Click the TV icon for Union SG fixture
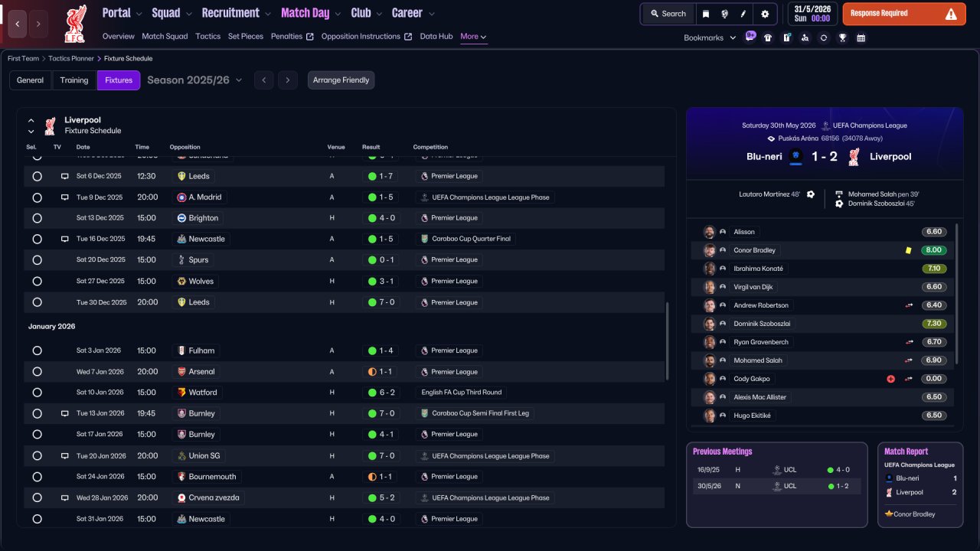 (64, 455)
